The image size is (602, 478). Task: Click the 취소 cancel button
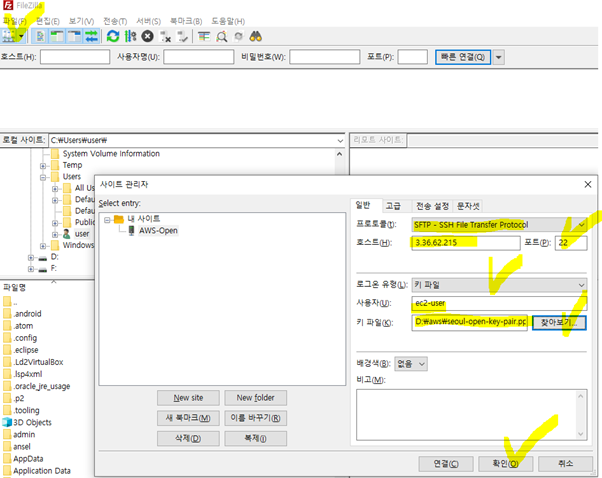pyautogui.click(x=565, y=464)
